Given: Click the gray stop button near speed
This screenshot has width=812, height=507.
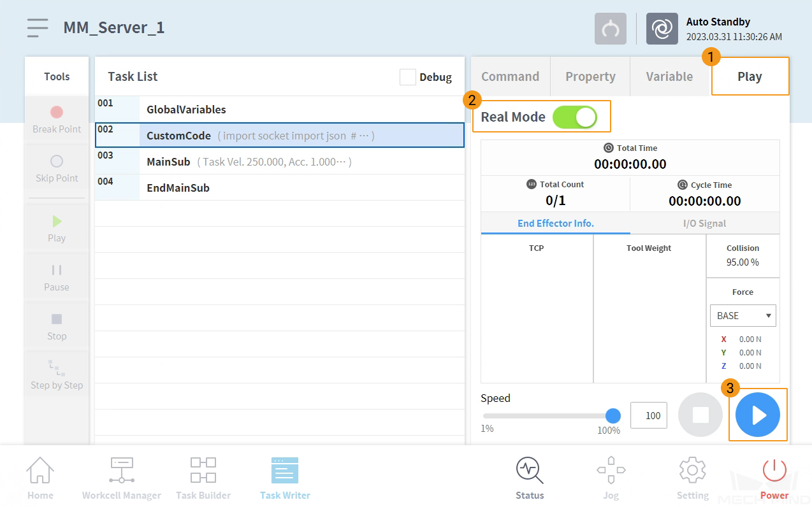Looking at the screenshot, I should [x=700, y=415].
